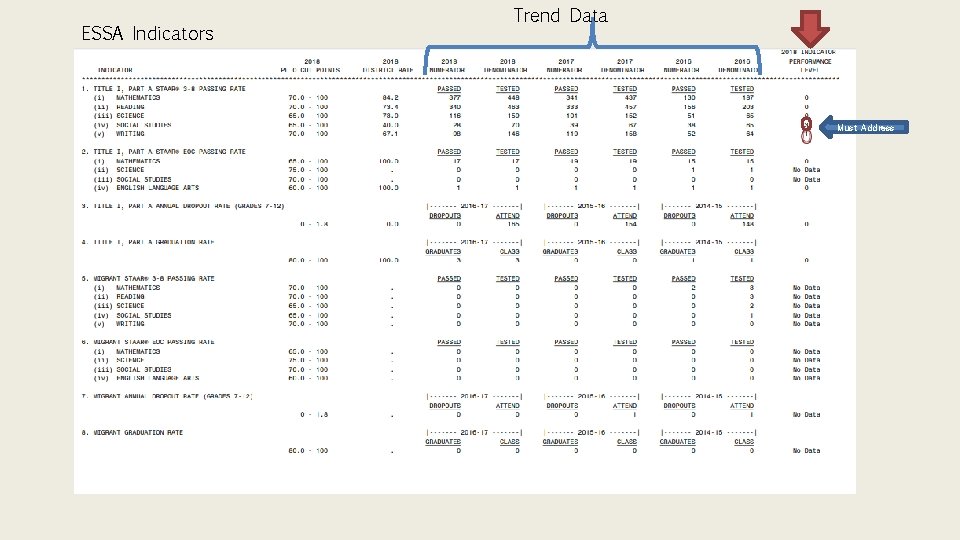Screen dimensions: 960x540
Task: Click the 2018 numerator column header
Action: [448, 66]
